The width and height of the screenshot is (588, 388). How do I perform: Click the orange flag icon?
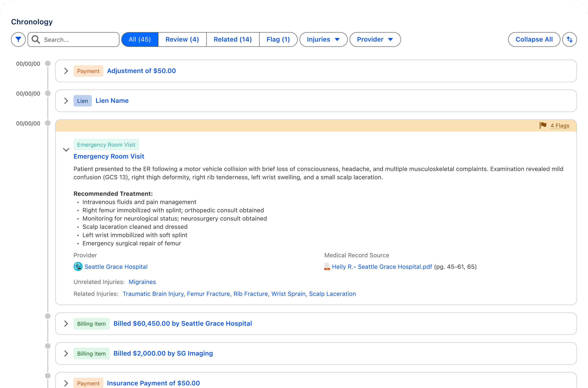[543, 125]
